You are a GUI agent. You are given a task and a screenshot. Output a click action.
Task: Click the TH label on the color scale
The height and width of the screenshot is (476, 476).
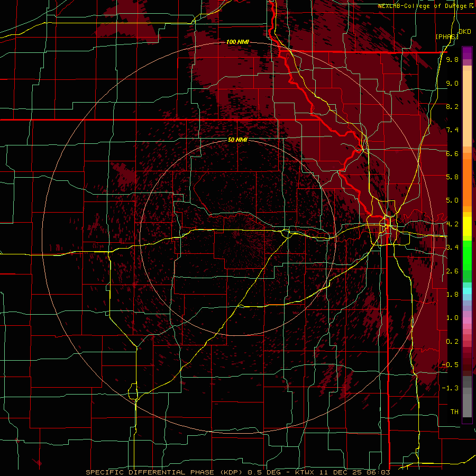[454, 412]
